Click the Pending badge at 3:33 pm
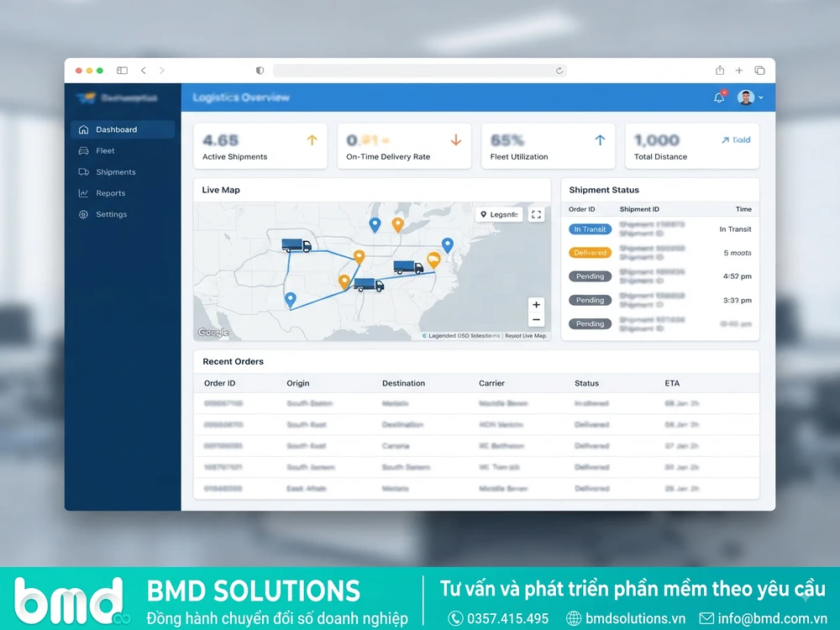This screenshot has height=630, width=840. (x=590, y=300)
